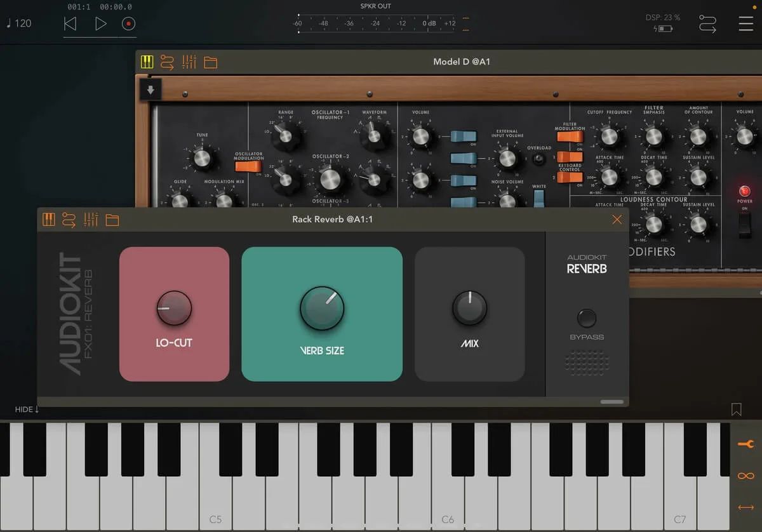Image resolution: width=762 pixels, height=532 pixels.
Task: Toggle blue switch beside External Input Volume knob
Action: (x=463, y=158)
